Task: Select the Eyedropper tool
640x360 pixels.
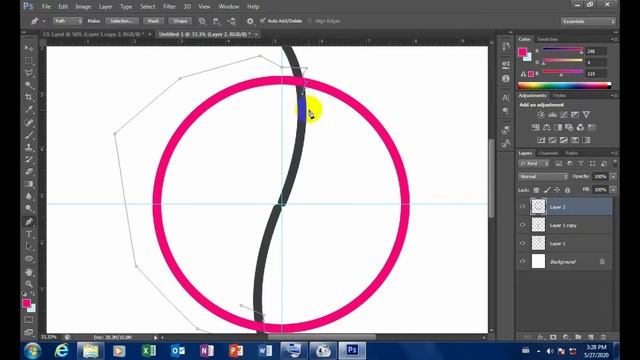Action: [29, 109]
